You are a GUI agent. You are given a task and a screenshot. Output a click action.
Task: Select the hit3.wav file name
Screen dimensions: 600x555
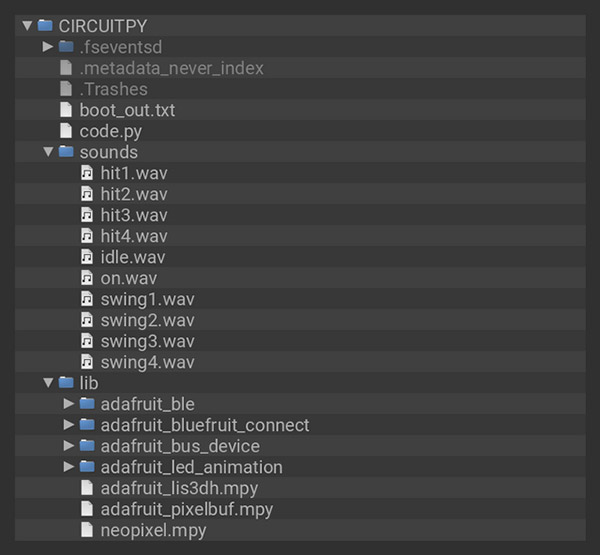pos(134,215)
